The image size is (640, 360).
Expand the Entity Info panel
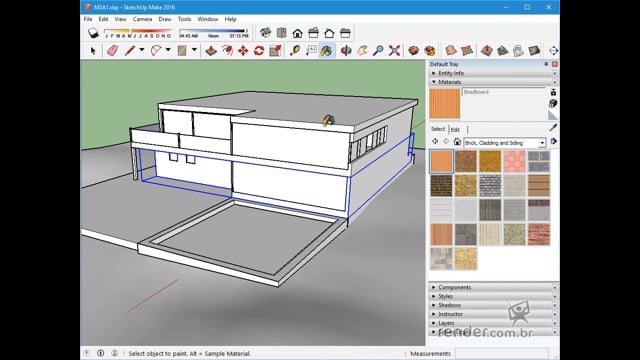tap(493, 73)
